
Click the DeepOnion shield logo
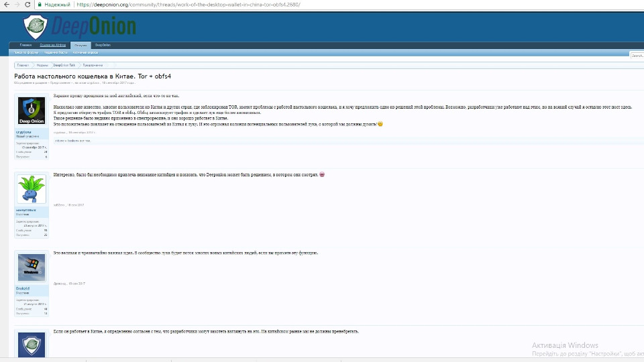coord(36,27)
